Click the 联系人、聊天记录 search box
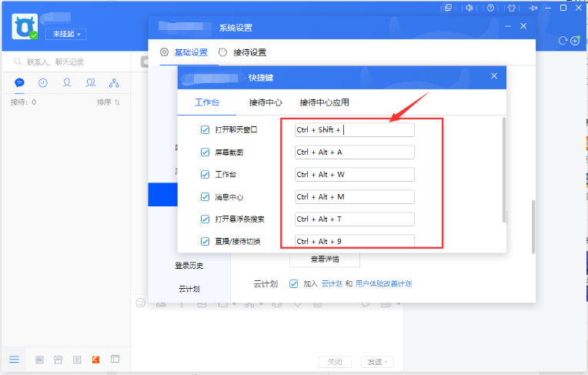The image size is (588, 375). point(66,62)
